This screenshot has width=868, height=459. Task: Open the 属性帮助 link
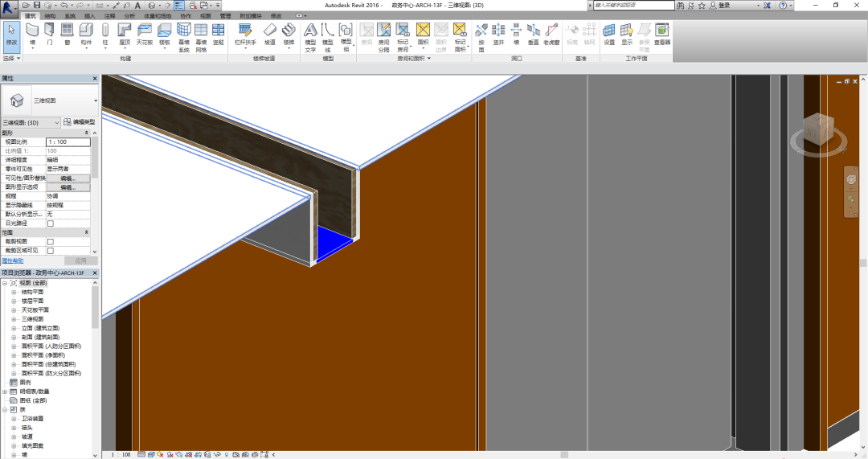coord(13,260)
